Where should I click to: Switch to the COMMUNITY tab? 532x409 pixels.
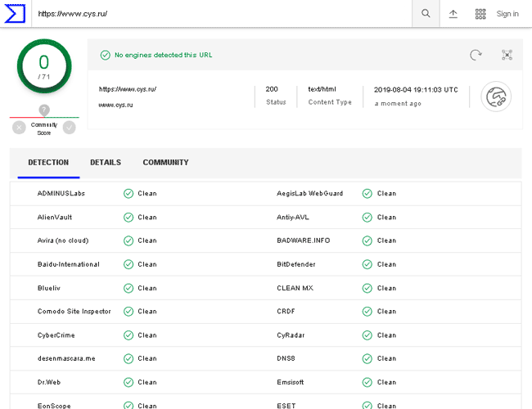(165, 163)
